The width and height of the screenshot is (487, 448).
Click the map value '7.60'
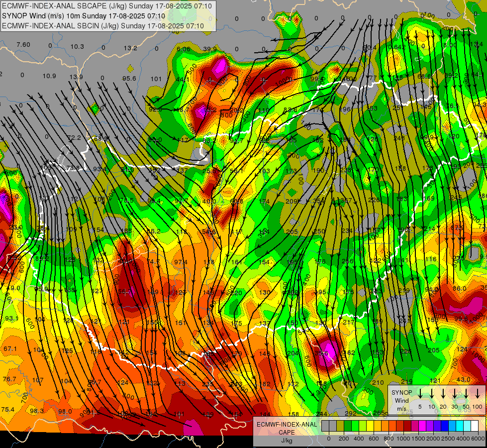tap(23, 44)
